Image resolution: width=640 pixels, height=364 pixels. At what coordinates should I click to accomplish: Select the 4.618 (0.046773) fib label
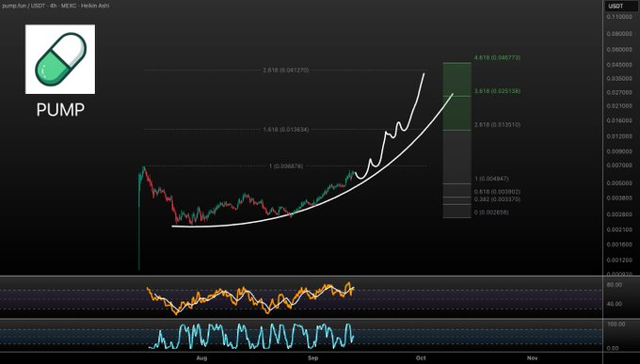point(497,57)
